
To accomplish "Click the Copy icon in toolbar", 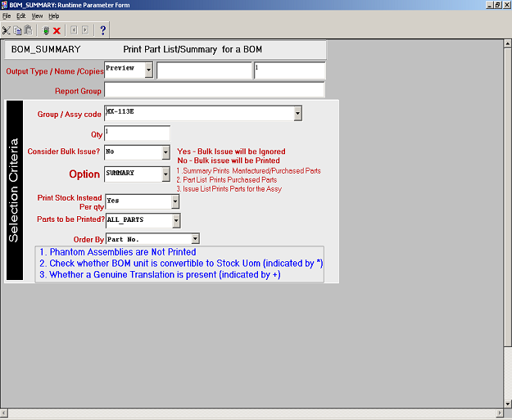I will [17, 30].
